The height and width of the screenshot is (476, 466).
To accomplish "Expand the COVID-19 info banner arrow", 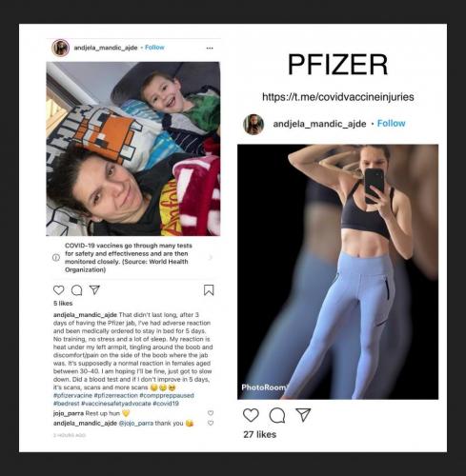I will click(x=210, y=258).
